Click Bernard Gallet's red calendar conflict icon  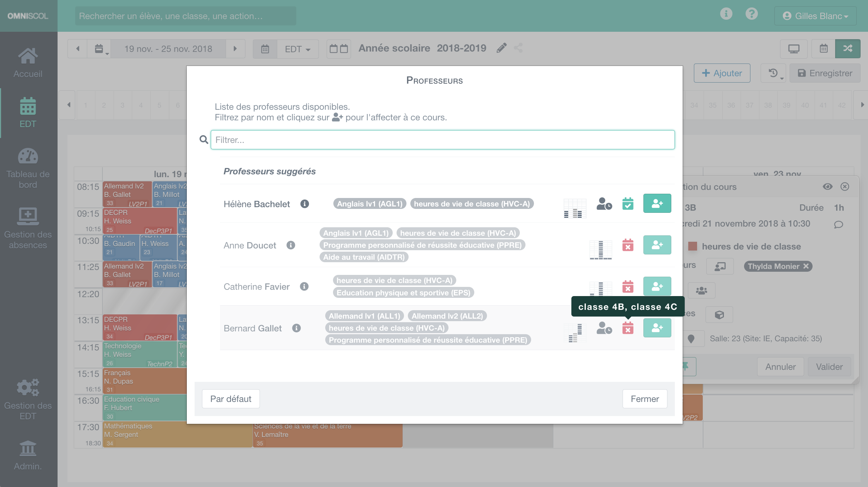628,328
